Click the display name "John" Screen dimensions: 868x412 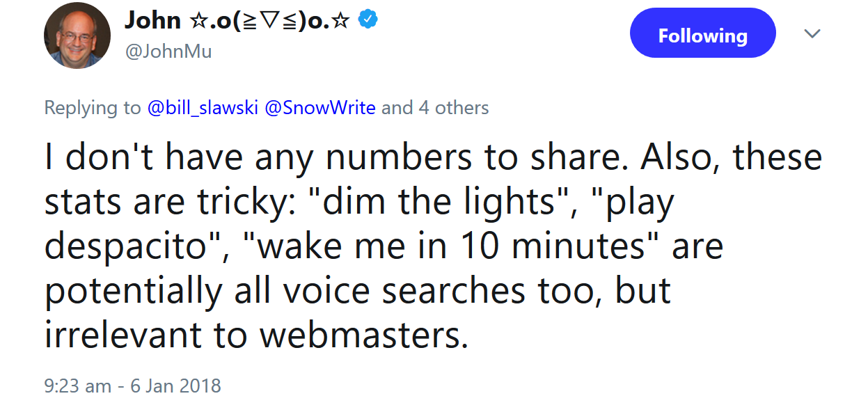coord(152,20)
